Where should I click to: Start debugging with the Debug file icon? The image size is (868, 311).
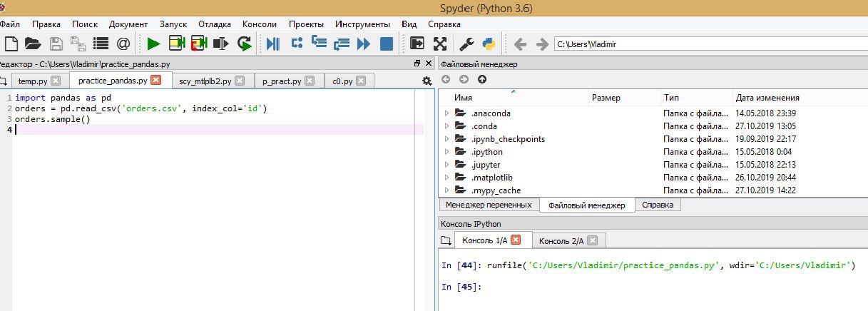click(x=272, y=44)
